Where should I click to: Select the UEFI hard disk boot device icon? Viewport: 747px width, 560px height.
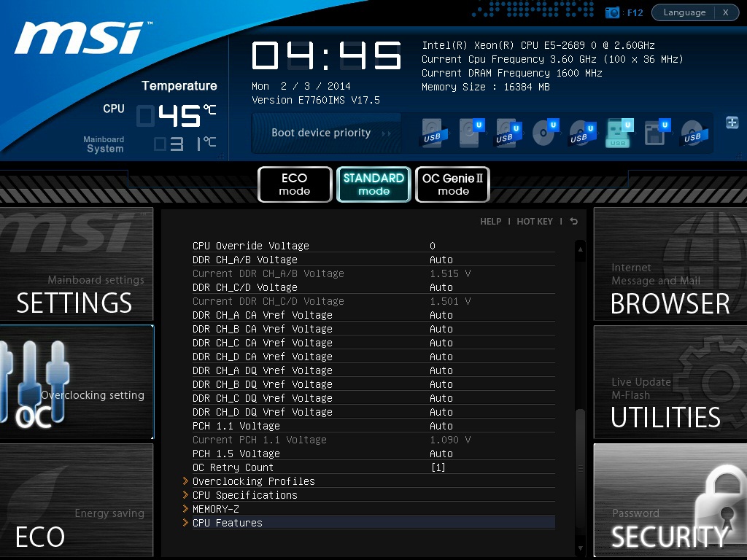472,133
